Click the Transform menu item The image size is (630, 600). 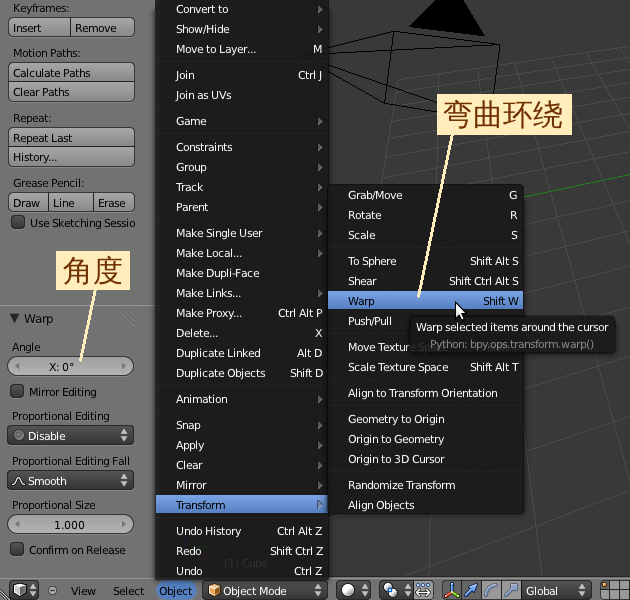pos(242,505)
